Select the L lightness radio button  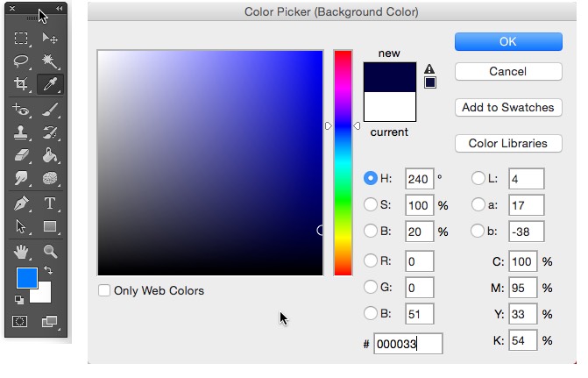tap(478, 179)
